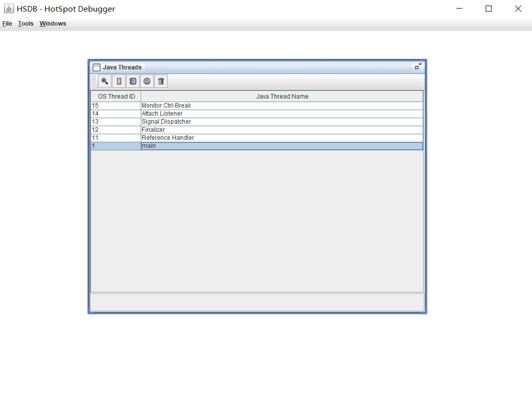532x401 pixels.
Task: Open Stack Memory view from toolbar
Action: coord(119,81)
